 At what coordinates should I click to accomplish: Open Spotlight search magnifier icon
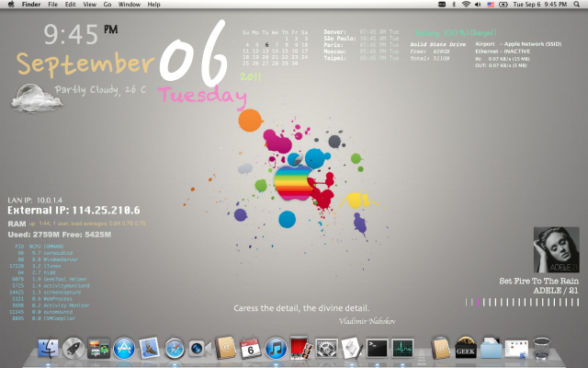(x=577, y=5)
